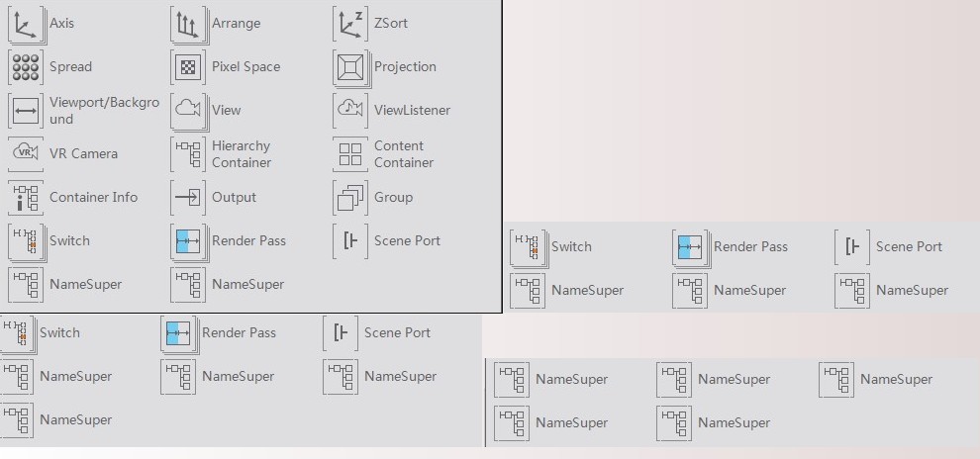Image resolution: width=980 pixels, height=459 pixels.
Task: Click the Pixel Space text label
Action: click(x=245, y=67)
